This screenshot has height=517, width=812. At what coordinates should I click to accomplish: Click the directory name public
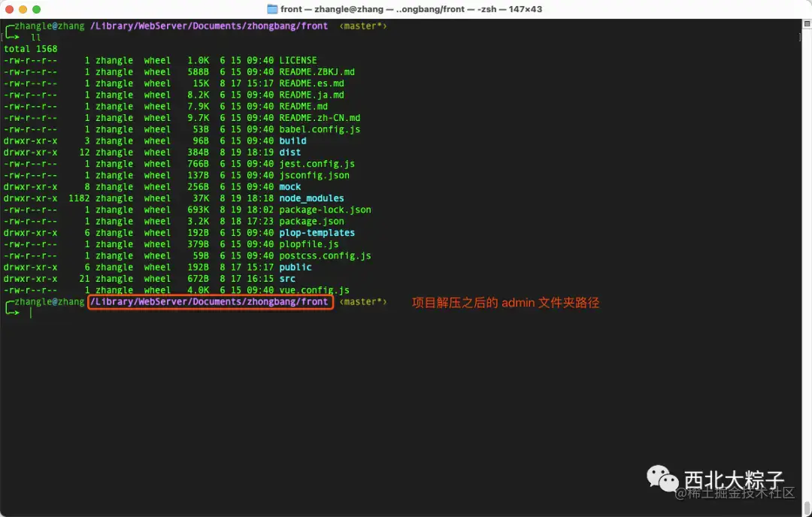pos(295,267)
